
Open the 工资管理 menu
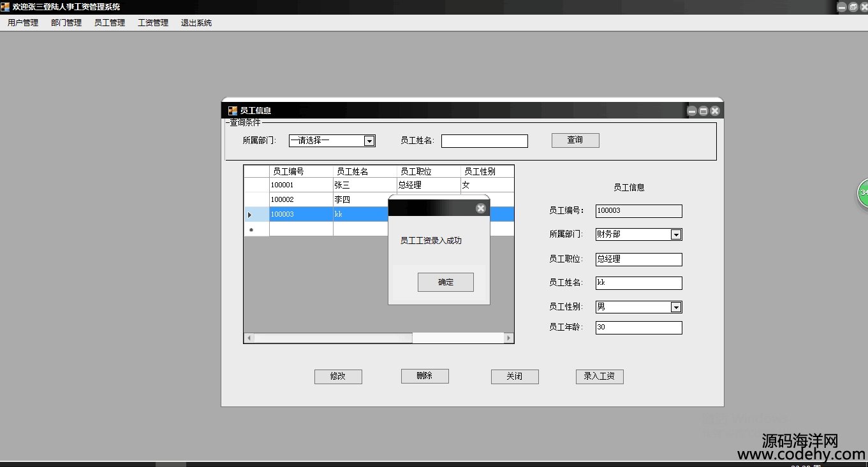(153, 23)
